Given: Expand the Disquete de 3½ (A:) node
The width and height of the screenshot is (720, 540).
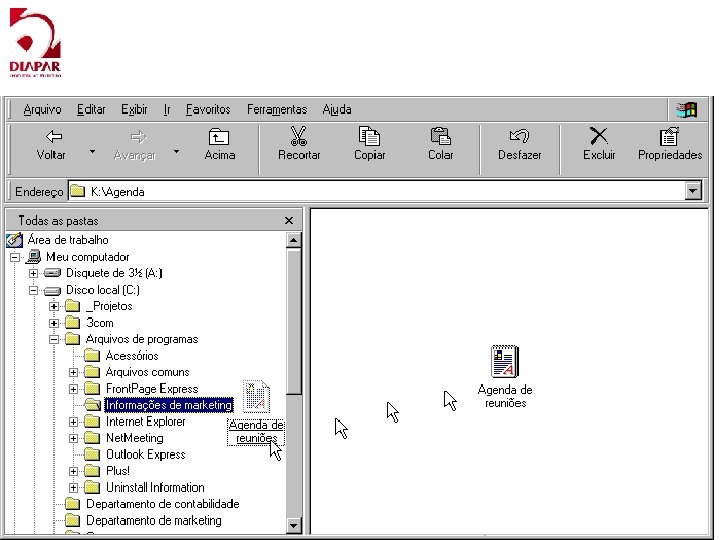Looking at the screenshot, I should [x=34, y=274].
